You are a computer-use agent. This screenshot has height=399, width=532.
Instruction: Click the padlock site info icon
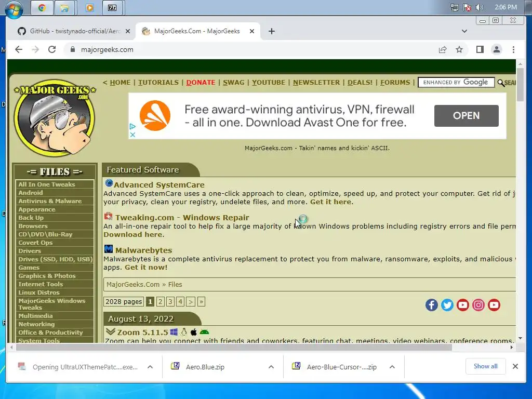click(72, 49)
